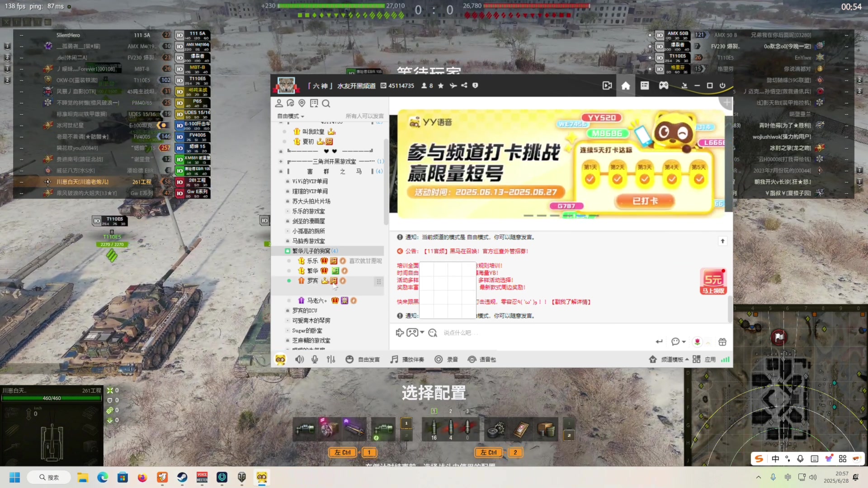Screen dimensions: 868x488
Task: Click the channel favorite star icon
Action: (x=441, y=86)
